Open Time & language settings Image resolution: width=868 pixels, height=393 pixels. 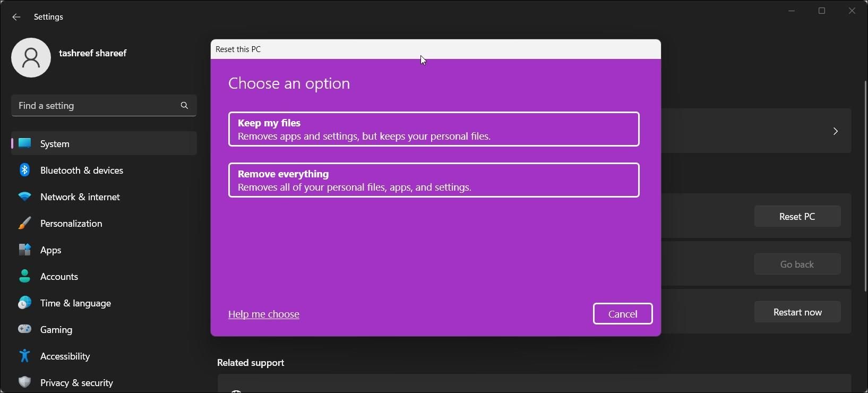click(x=104, y=303)
